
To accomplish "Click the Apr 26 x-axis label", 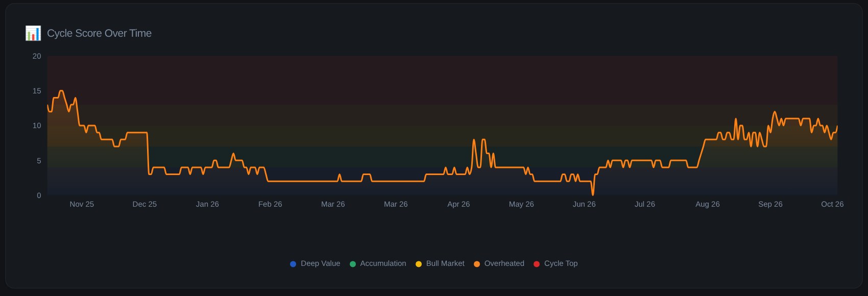I will pyautogui.click(x=459, y=204).
